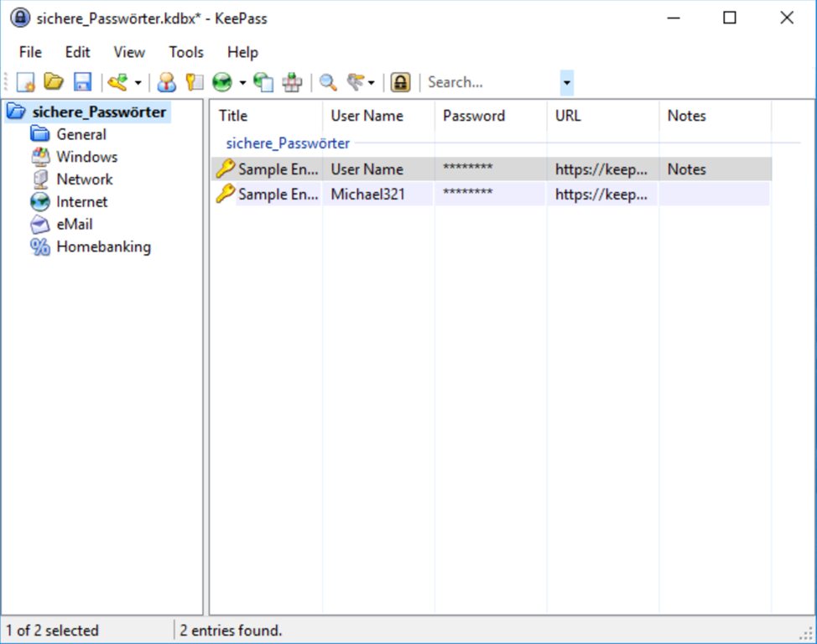
Task: Select the Internet group in the tree
Action: pyautogui.click(x=82, y=201)
